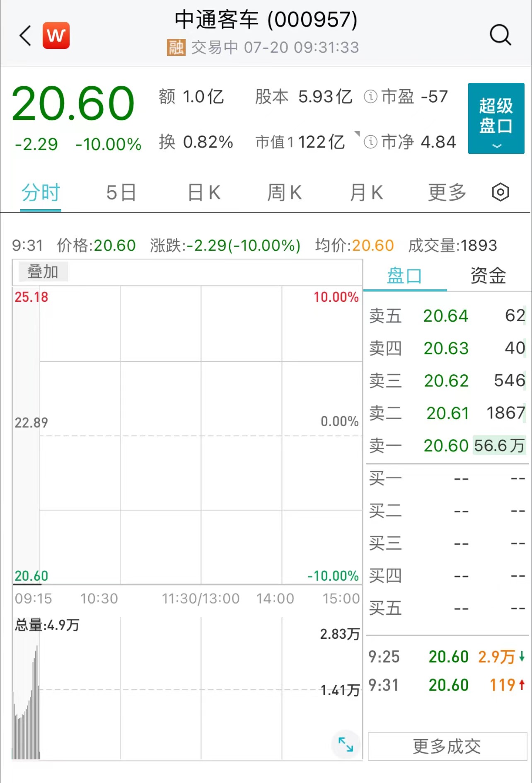Open chart settings hexagon icon

point(500,192)
